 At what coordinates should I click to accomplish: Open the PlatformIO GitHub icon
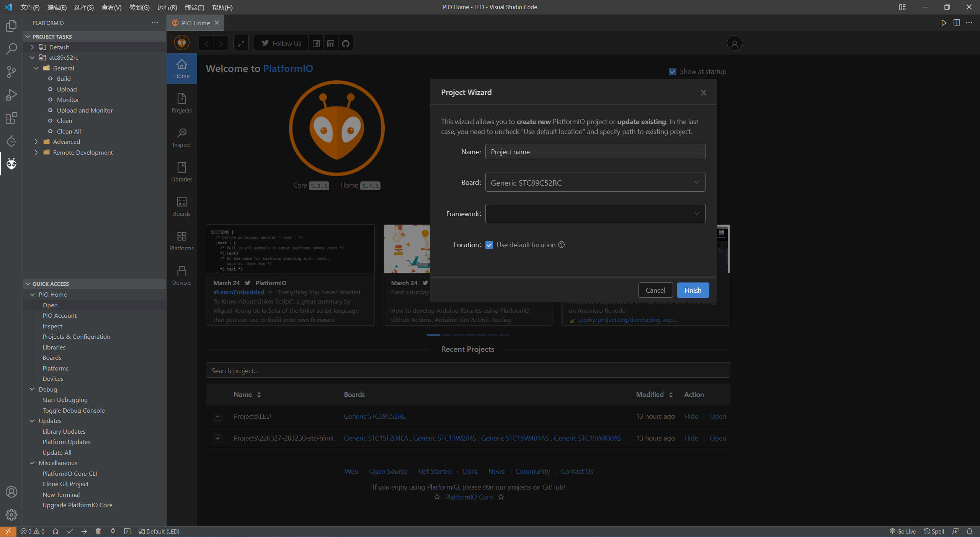click(x=346, y=43)
